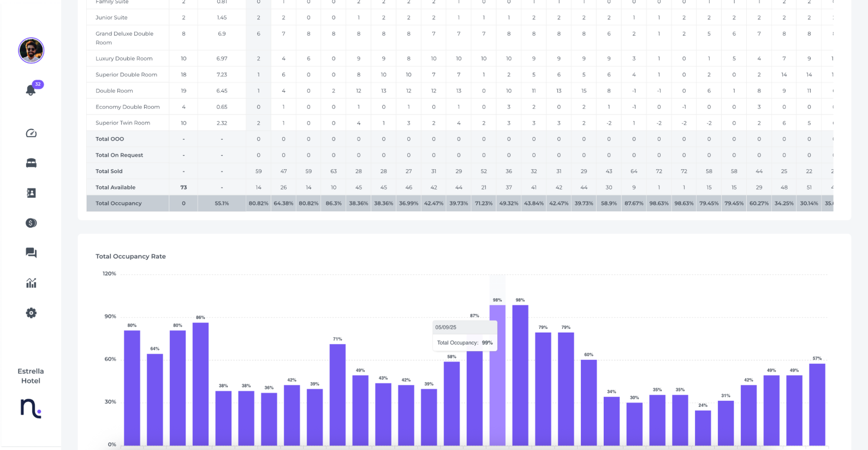Click the chart bar labeled 43%
The height and width of the screenshot is (450, 868).
(383, 414)
